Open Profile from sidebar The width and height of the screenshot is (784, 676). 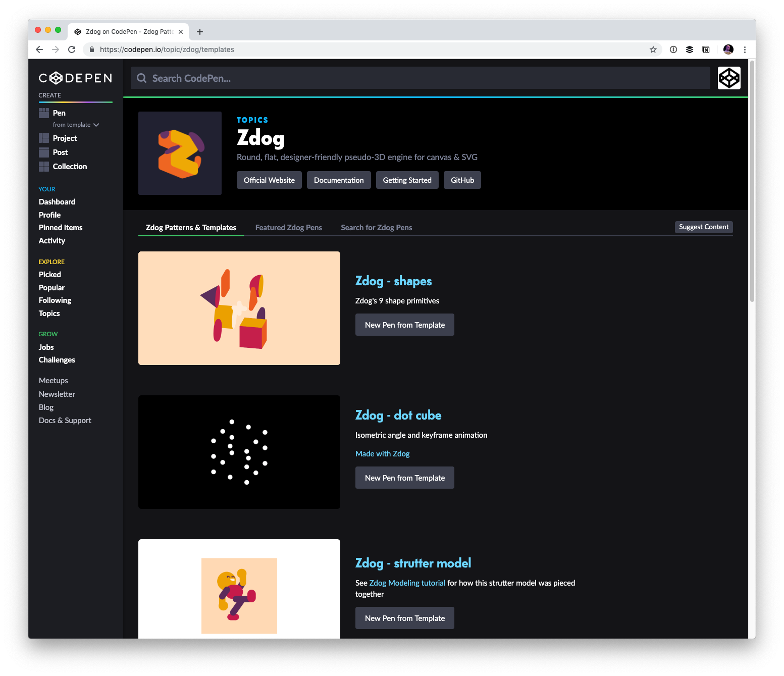49,215
